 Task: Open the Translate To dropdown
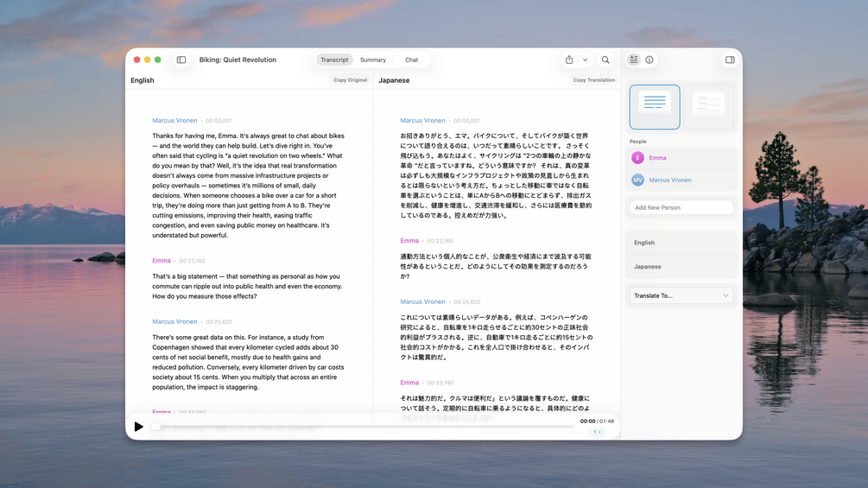pyautogui.click(x=681, y=295)
